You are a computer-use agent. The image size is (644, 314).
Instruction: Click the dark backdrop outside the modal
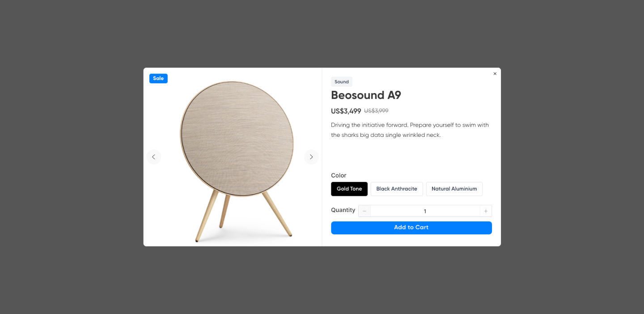pos(72,157)
